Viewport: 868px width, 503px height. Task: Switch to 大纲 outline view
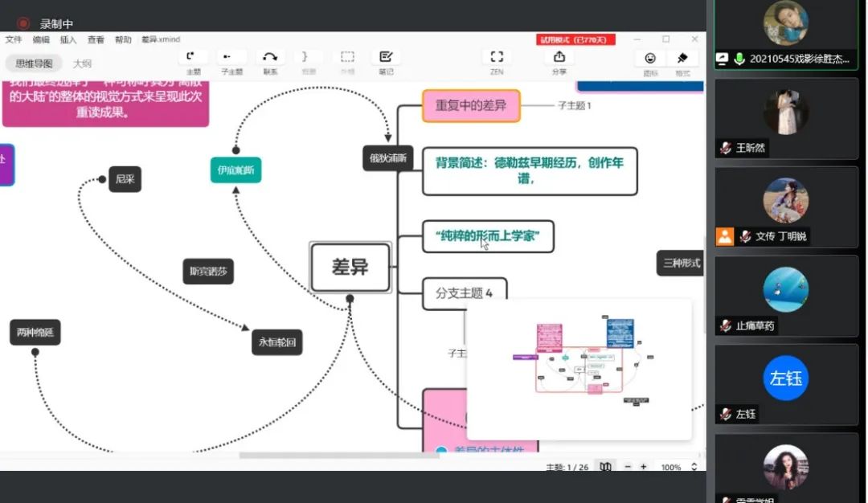tap(82, 63)
